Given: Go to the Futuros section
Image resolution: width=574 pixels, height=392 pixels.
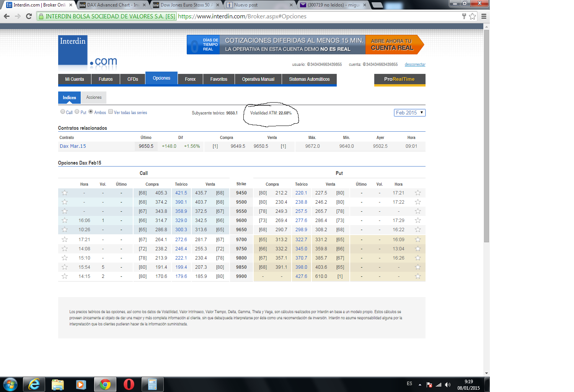Looking at the screenshot, I should (106, 79).
